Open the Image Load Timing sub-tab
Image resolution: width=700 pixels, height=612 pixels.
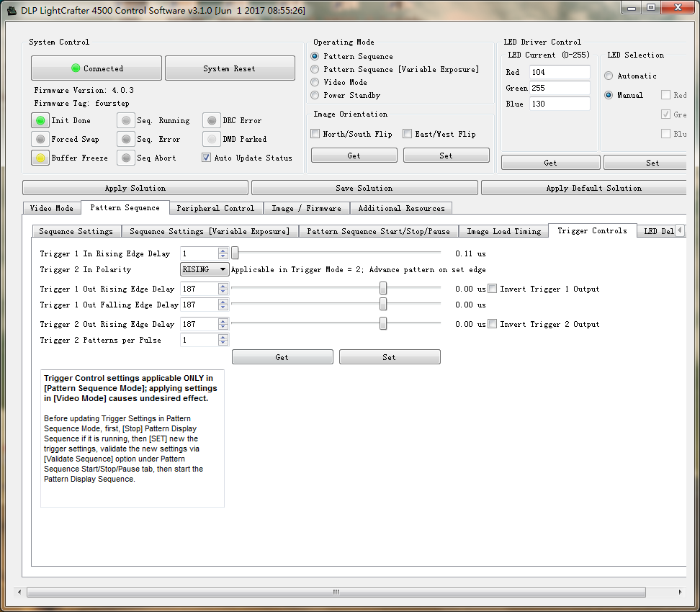click(x=503, y=231)
